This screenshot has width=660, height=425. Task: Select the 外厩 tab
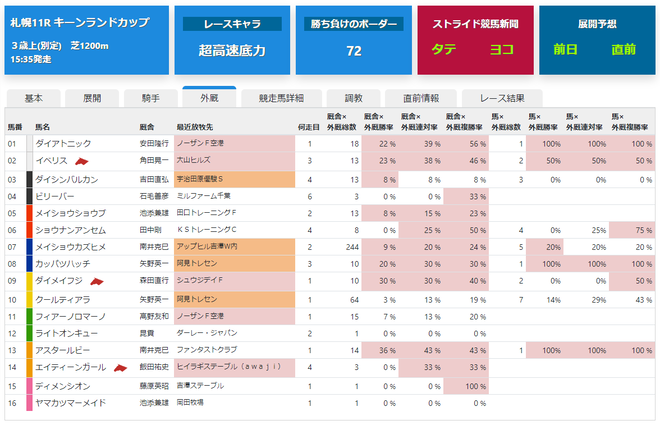point(209,98)
